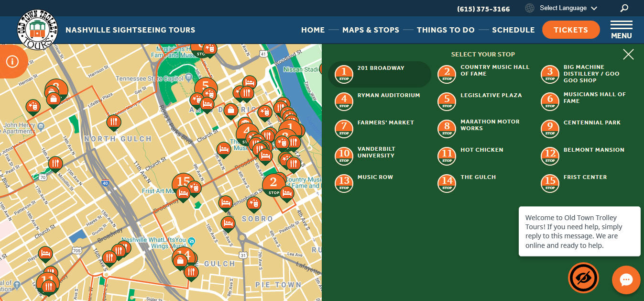The image size is (644, 301).
Task: Select stop 13 icon Music Row
Action: tap(344, 183)
